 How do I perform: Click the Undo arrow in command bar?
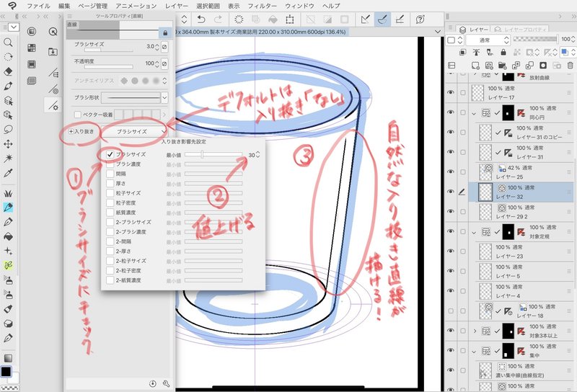pos(201,19)
